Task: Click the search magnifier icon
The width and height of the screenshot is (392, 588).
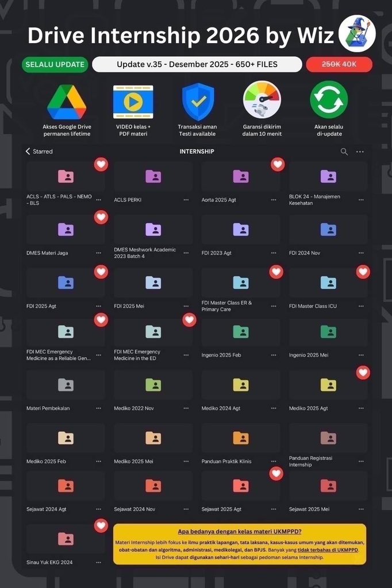Action: (344, 152)
